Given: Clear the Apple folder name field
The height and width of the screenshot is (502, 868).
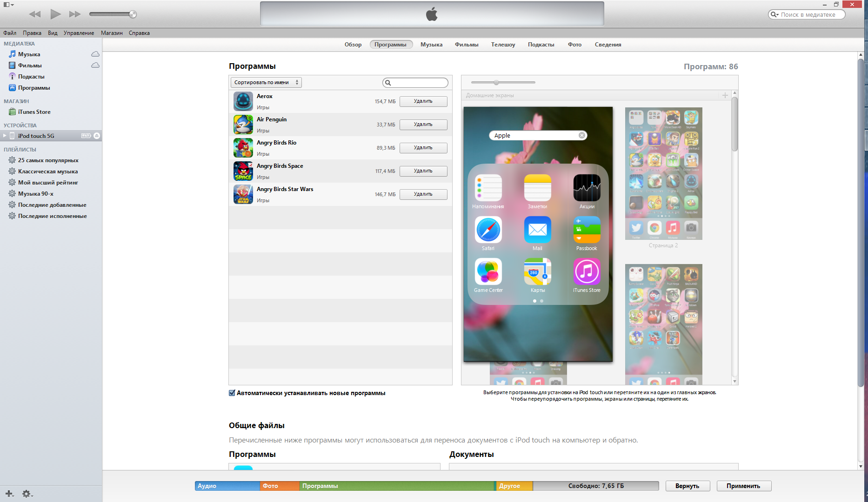Looking at the screenshot, I should (581, 135).
